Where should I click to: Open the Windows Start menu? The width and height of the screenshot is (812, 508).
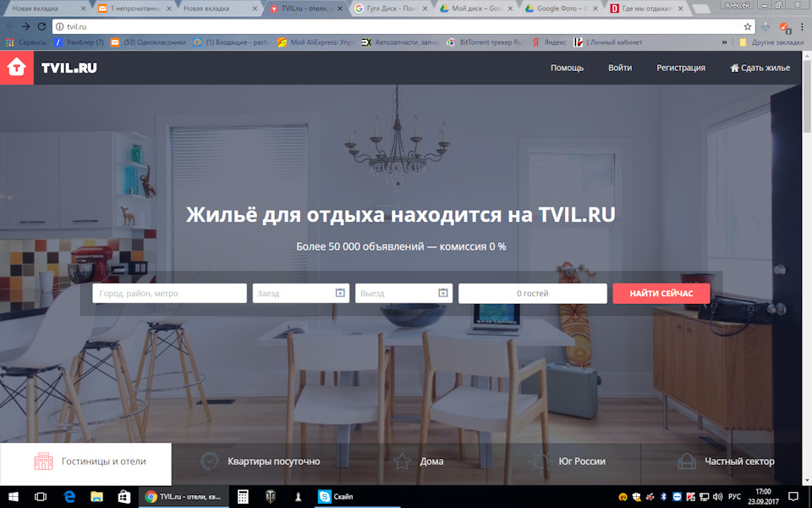14,497
